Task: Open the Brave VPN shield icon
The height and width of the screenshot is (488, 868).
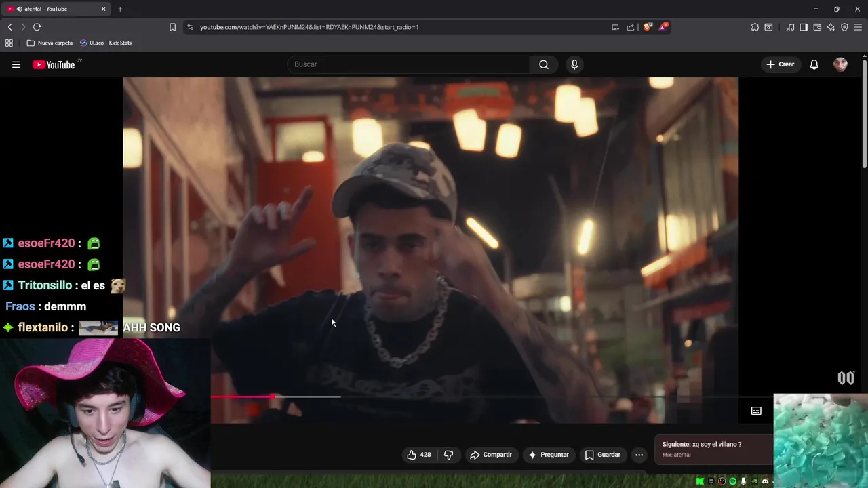Action: click(x=844, y=27)
